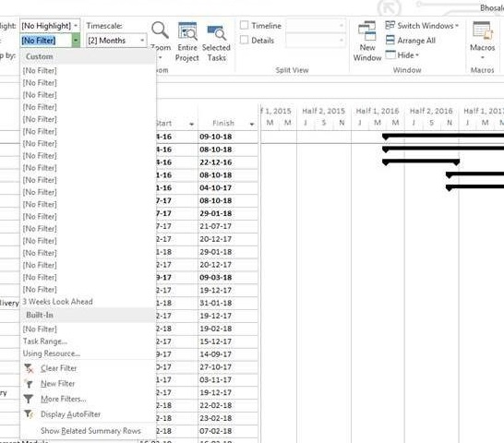Click the Zoom magnifier icon
Screen dimensions: 504x443
click(x=160, y=30)
